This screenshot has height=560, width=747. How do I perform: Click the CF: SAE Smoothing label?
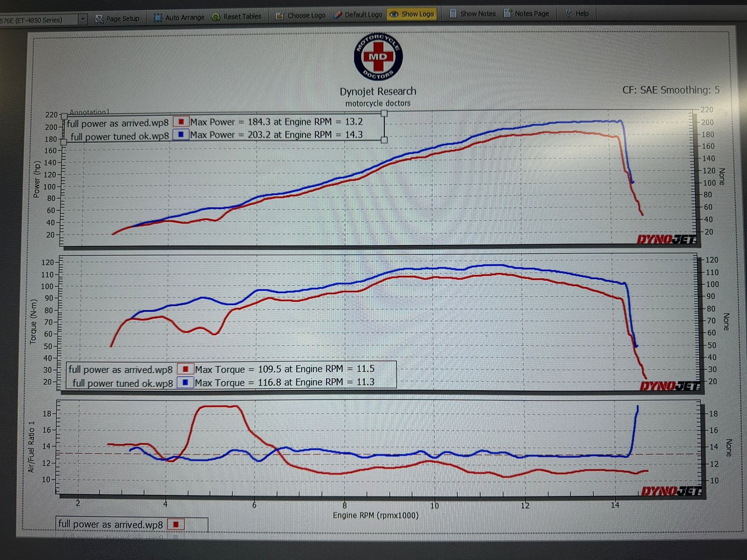tap(670, 90)
